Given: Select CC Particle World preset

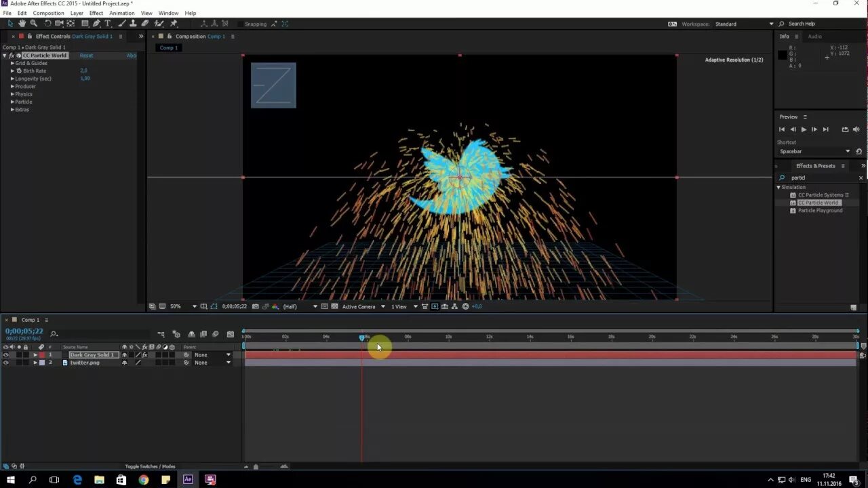Looking at the screenshot, I should pos(818,203).
